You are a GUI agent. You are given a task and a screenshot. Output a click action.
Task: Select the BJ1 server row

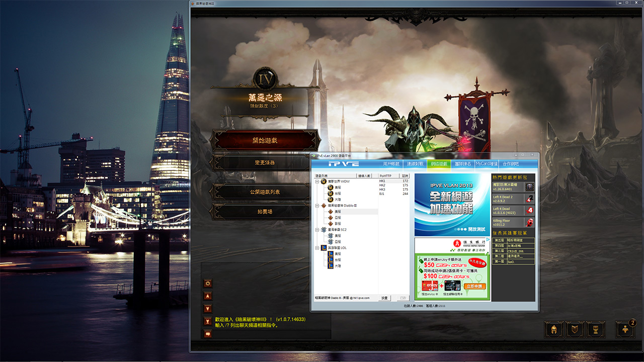point(394,193)
